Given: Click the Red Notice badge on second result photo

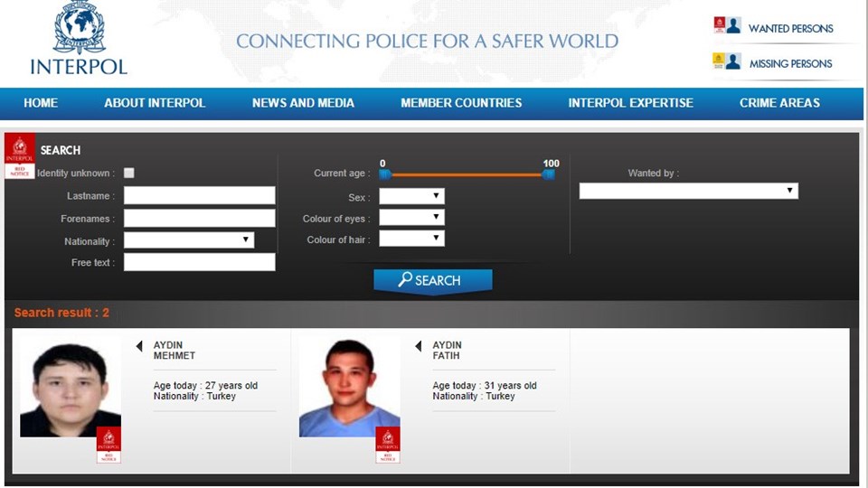Looking at the screenshot, I should coord(388,445).
